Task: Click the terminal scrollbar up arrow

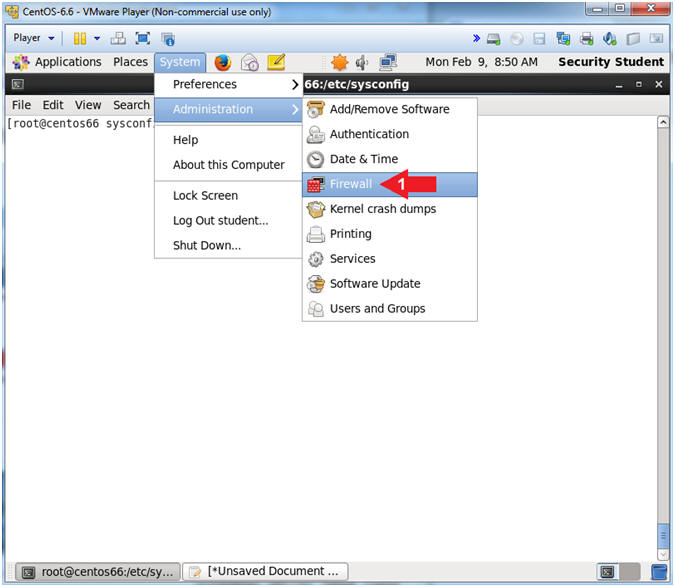Action: [x=663, y=123]
